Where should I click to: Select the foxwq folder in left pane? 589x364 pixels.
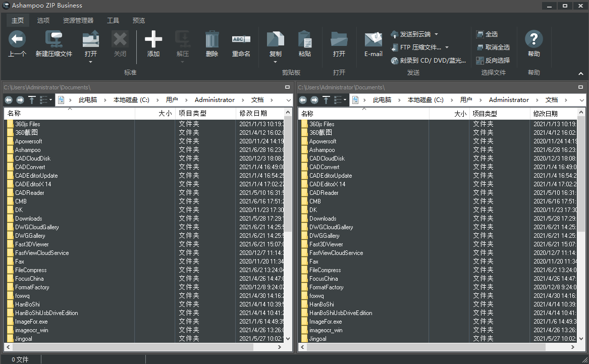coord(23,296)
